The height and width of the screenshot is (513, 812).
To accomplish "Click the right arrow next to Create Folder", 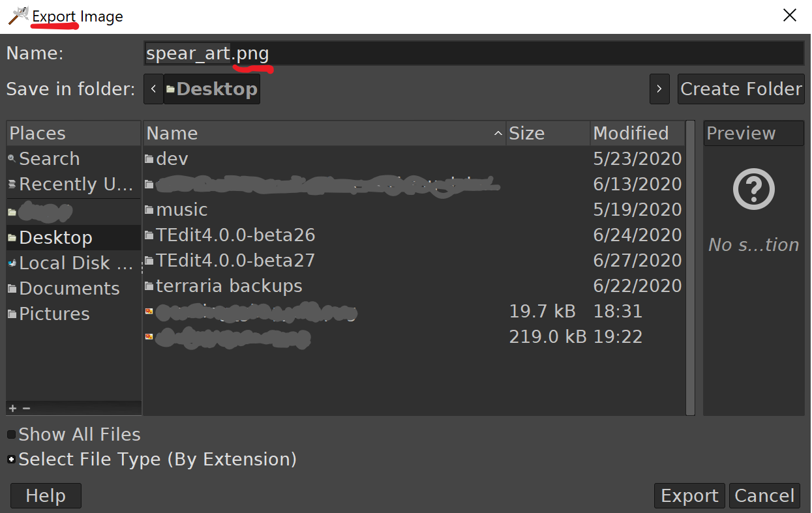I will tap(659, 89).
